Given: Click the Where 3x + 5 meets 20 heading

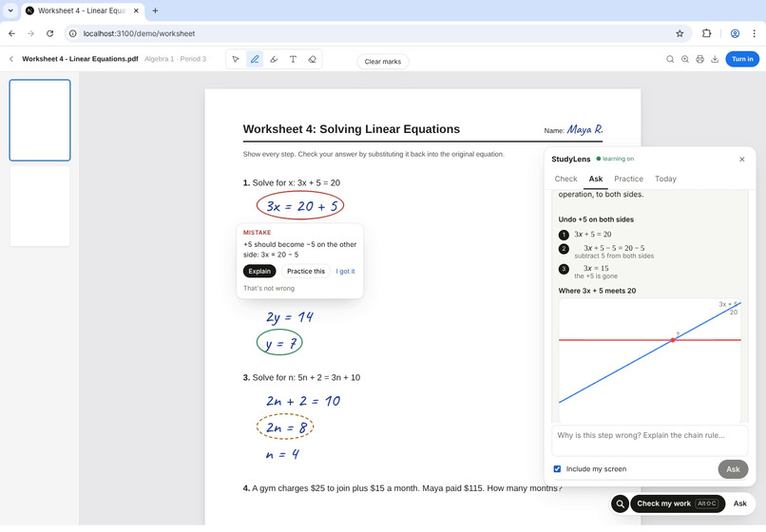Looking at the screenshot, I should [597, 291].
